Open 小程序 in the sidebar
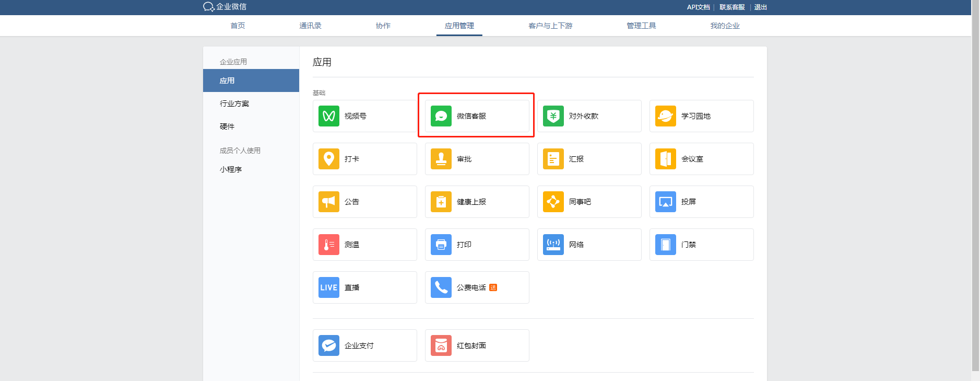The image size is (980, 381). [231, 169]
